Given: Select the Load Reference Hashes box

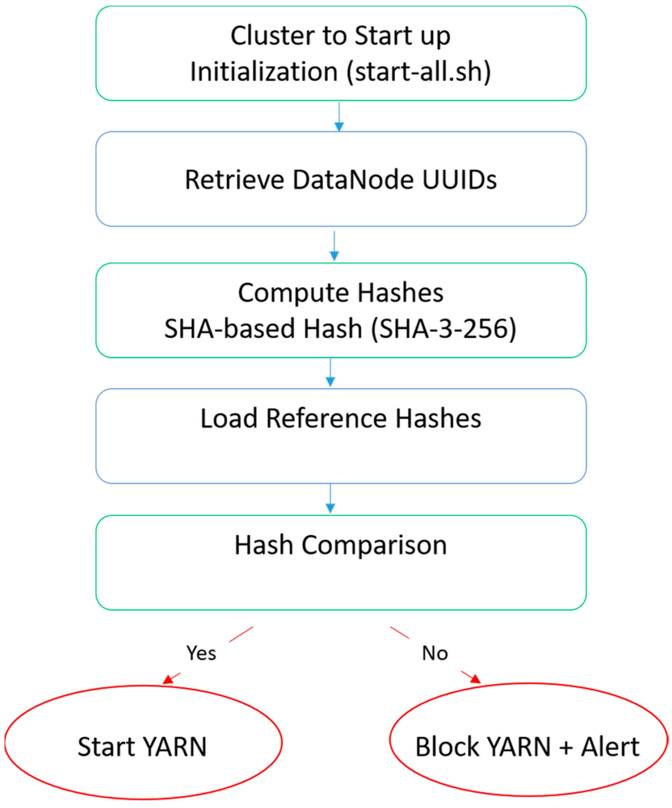Looking at the screenshot, I should coord(341,436).
